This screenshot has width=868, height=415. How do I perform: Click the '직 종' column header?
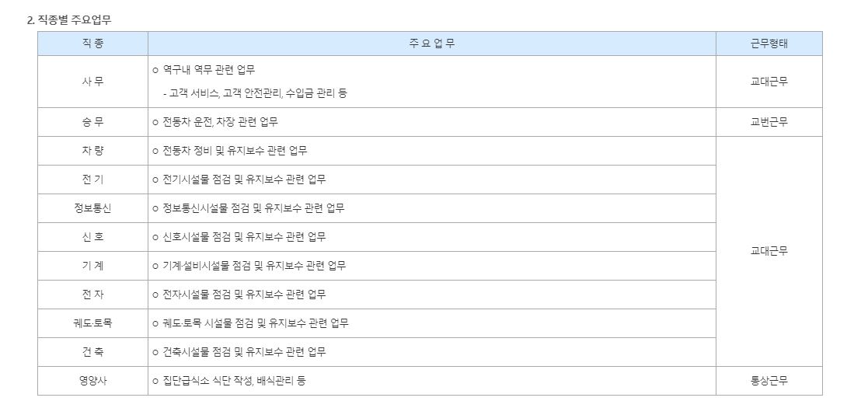pyautogui.click(x=92, y=44)
